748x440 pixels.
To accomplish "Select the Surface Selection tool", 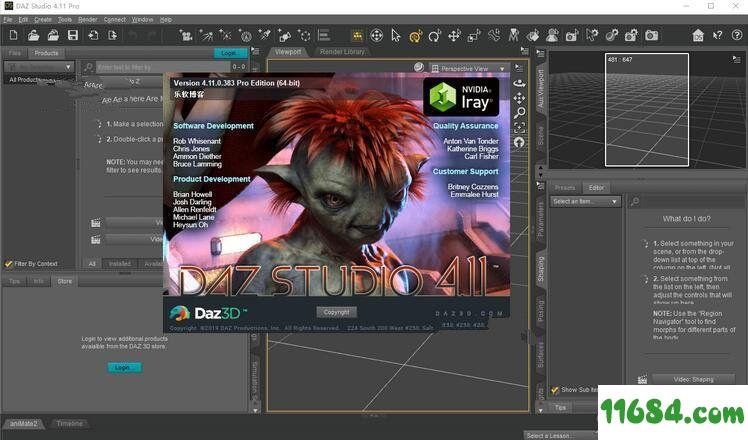I will pos(533,36).
